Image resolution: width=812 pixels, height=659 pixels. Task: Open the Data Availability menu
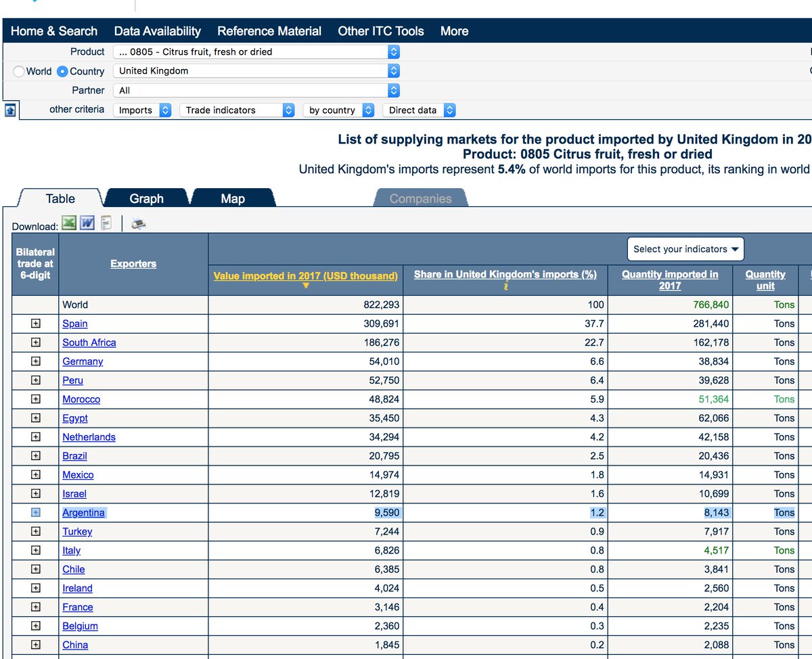[x=158, y=31]
